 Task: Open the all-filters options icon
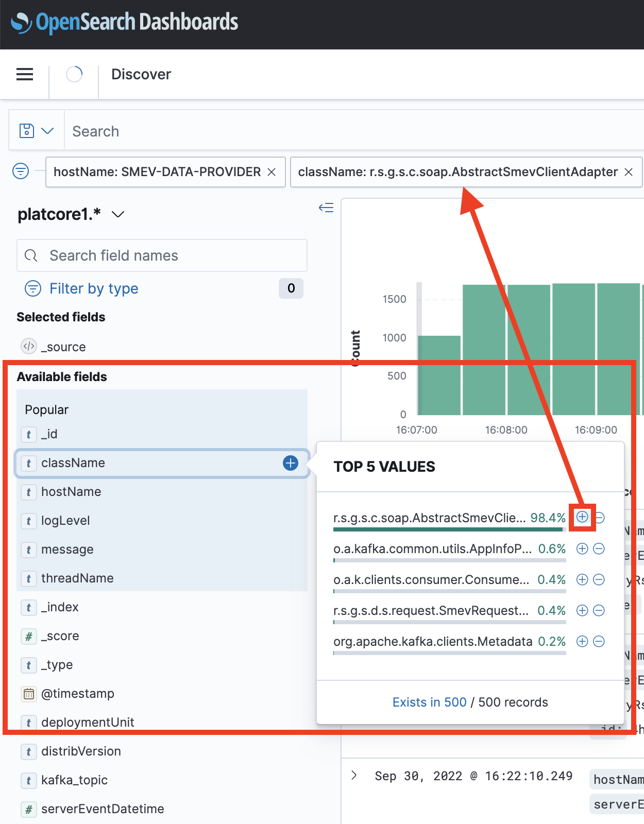(21, 171)
